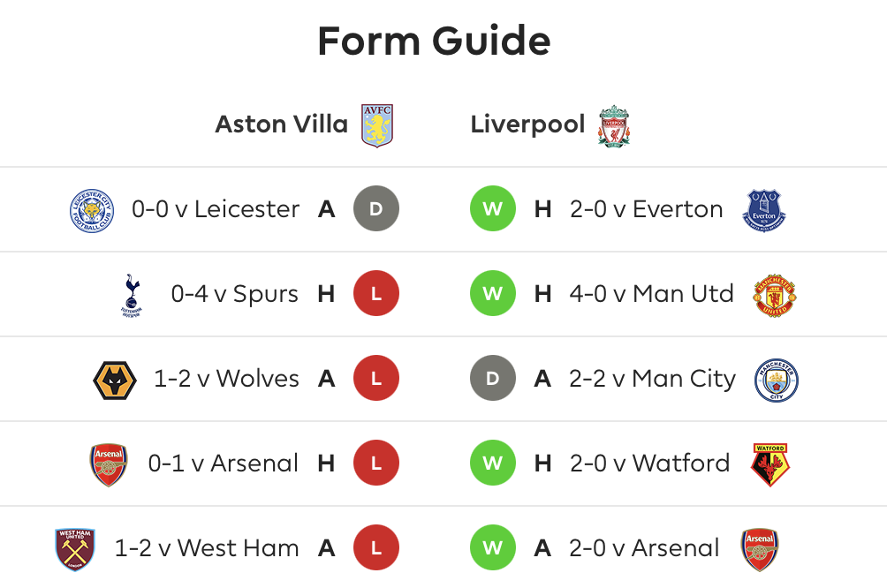Click the Arsenal badge beside 0-1 result
Viewport: 887px width, 588px height.
(x=109, y=464)
